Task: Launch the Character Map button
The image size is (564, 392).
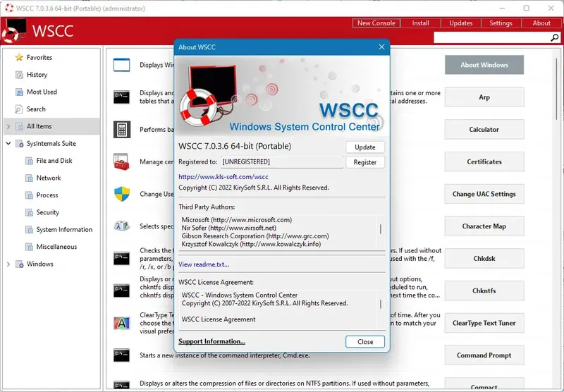Action: pyautogui.click(x=484, y=226)
